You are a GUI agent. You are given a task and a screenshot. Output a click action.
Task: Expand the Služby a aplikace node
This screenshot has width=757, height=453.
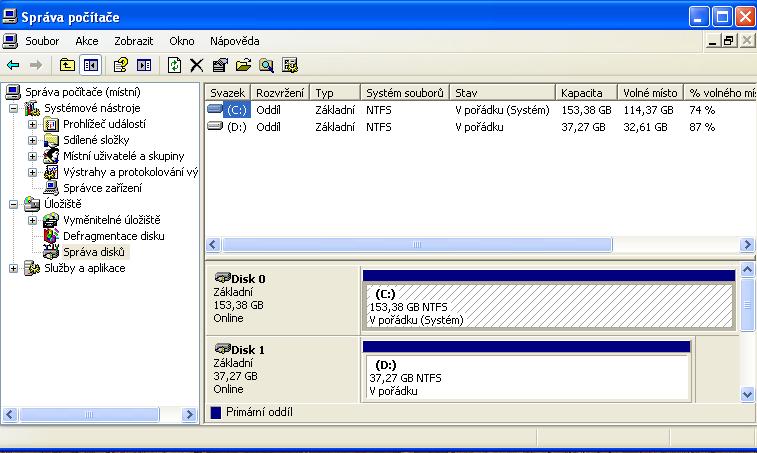14,268
